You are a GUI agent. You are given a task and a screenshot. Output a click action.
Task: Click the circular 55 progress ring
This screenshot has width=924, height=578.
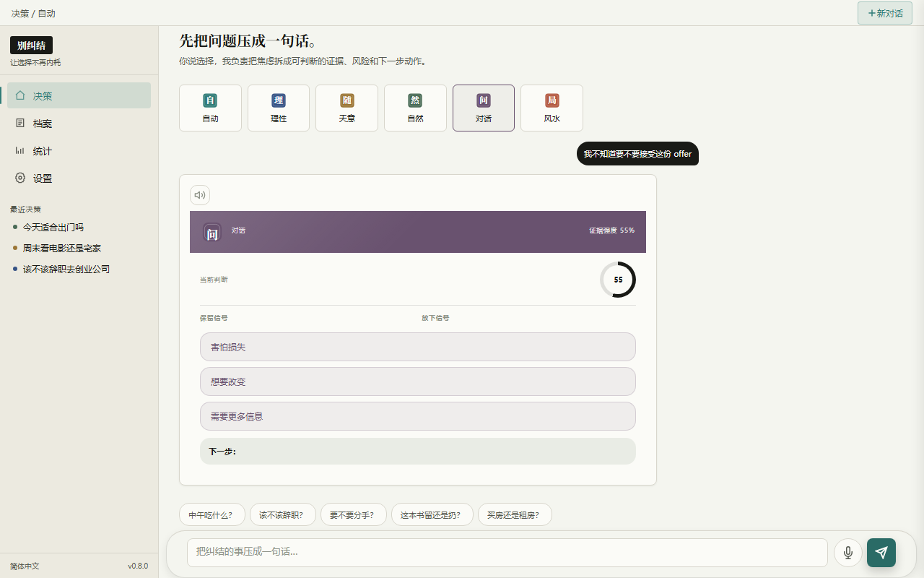pos(618,280)
